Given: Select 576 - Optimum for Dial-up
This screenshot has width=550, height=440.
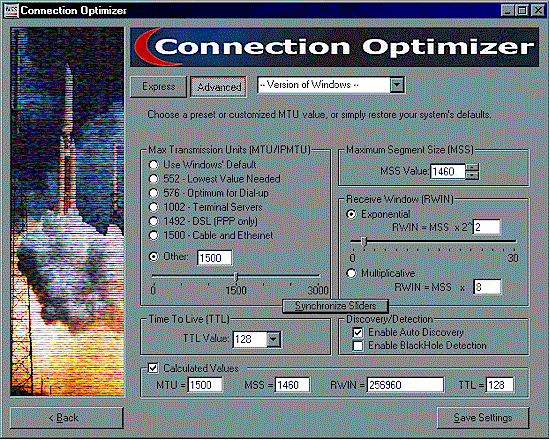Looking at the screenshot, I should 153,193.
